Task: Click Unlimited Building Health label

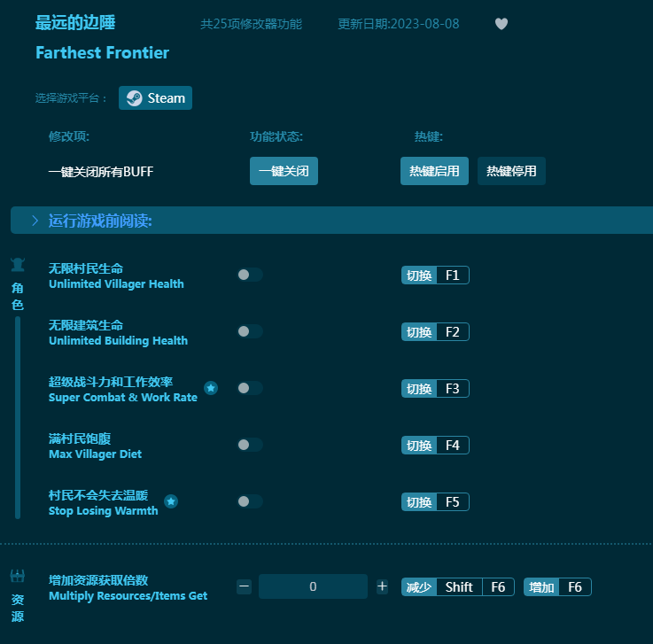Action: 118,340
